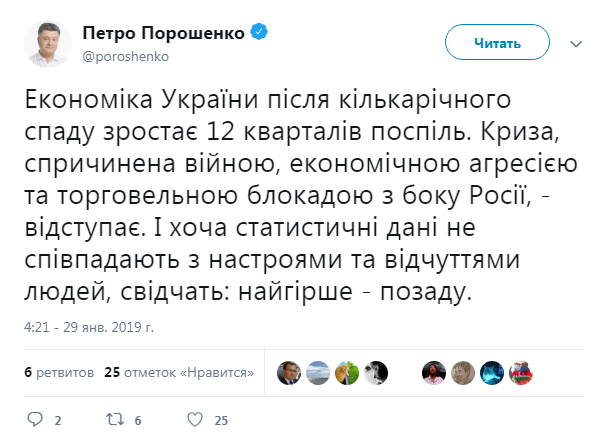Click the fifth liker avatar with dark background
Viewport: 606px width, 443px height.
433,372
